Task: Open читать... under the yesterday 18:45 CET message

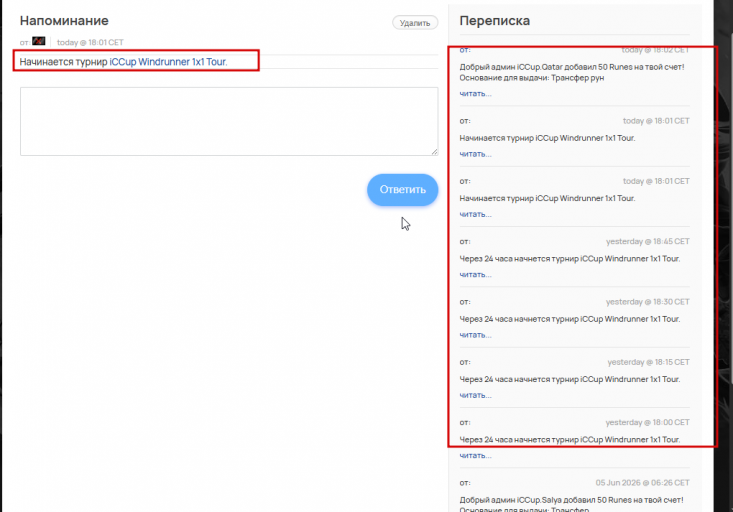Action: click(475, 274)
